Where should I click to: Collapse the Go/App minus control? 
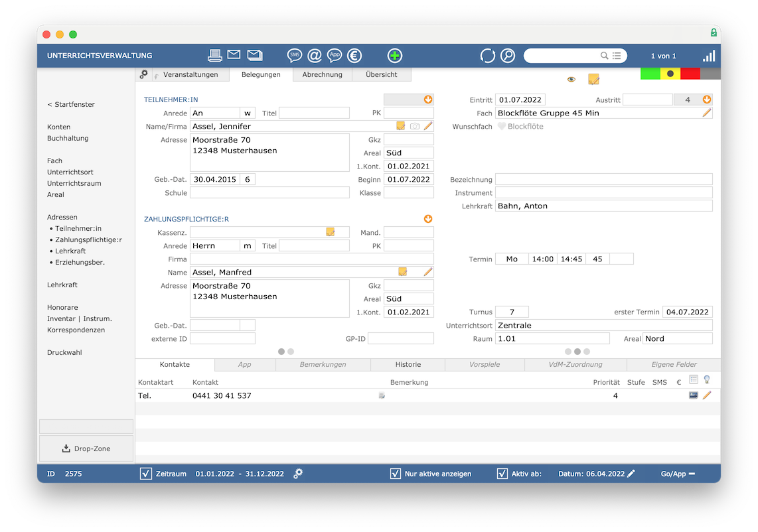692,474
